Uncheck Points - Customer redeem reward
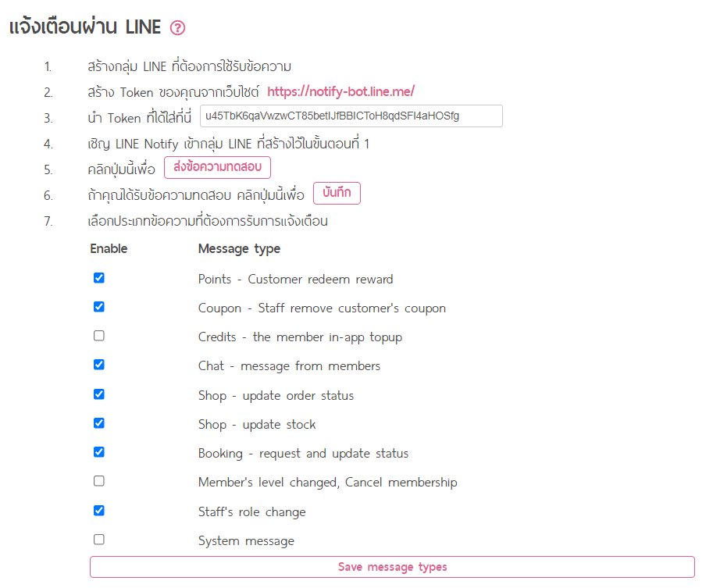Screen dimensions: 713x588 point(99,278)
